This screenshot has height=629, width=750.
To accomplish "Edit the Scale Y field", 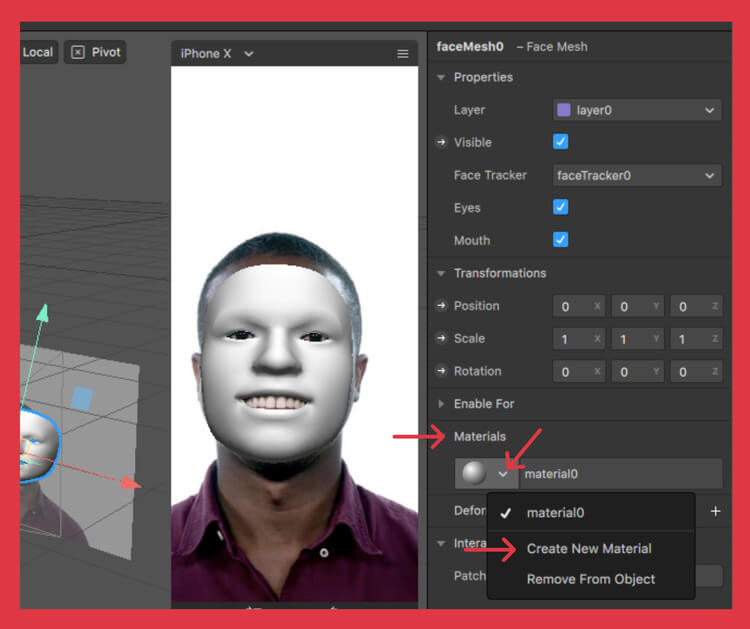I will (638, 339).
